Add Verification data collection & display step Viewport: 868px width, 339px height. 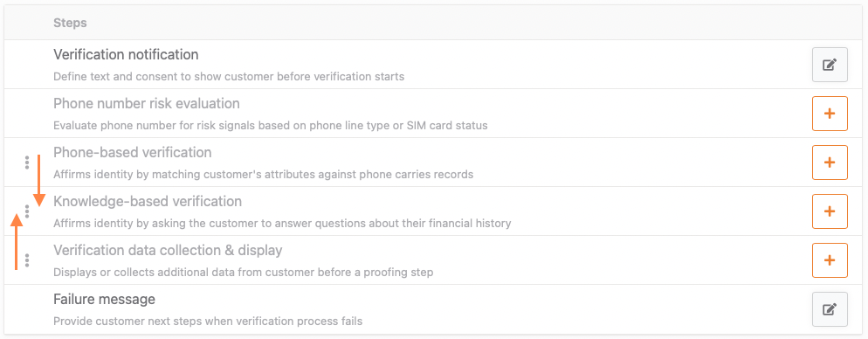tap(830, 259)
